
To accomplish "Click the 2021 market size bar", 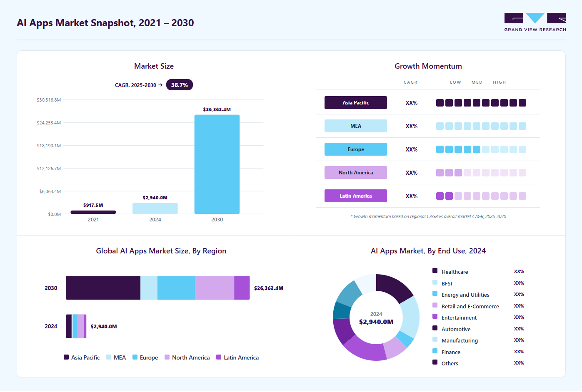I will coord(93,212).
